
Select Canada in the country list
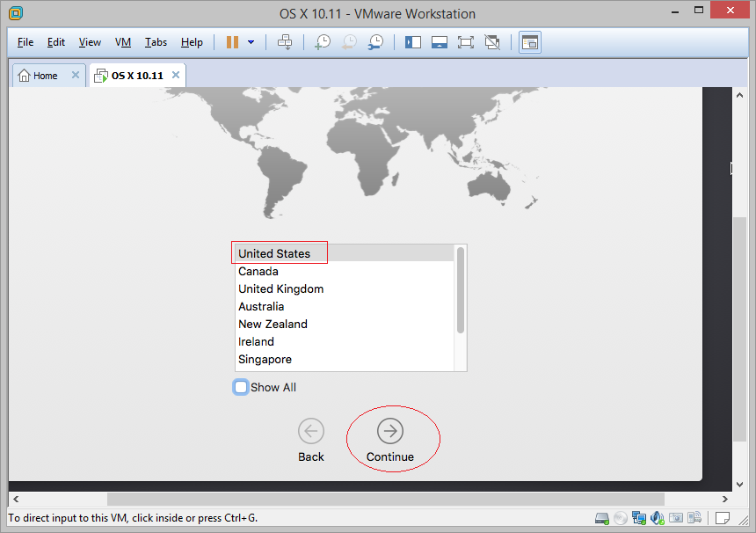coord(345,271)
